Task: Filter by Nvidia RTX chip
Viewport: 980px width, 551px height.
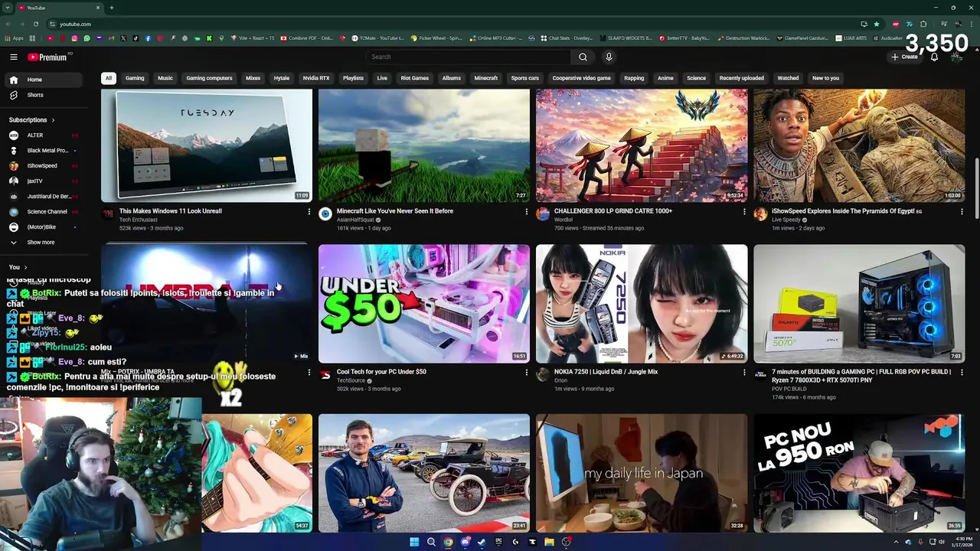Action: pyautogui.click(x=316, y=78)
